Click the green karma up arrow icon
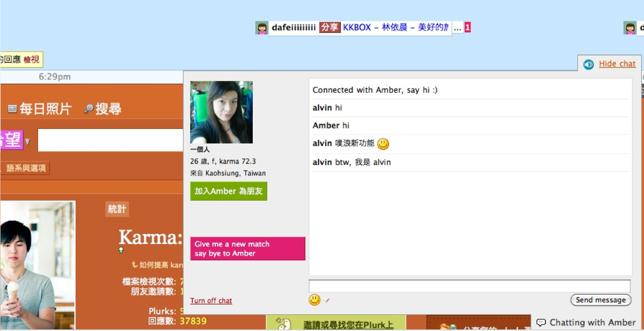The width and height of the screenshot is (644, 331). (121, 250)
